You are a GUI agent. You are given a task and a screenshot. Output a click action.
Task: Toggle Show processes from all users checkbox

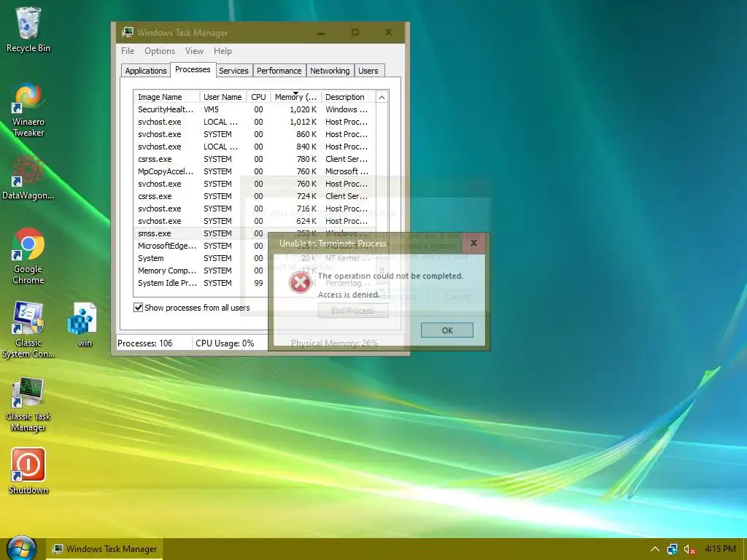coord(138,308)
